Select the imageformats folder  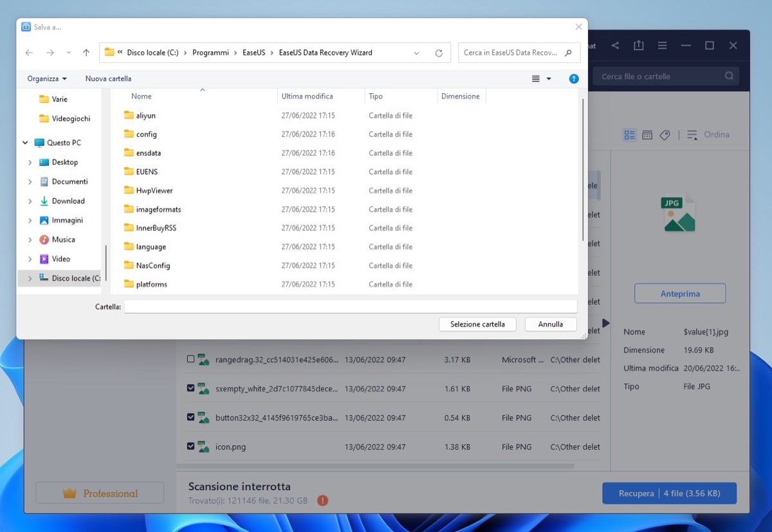point(158,209)
